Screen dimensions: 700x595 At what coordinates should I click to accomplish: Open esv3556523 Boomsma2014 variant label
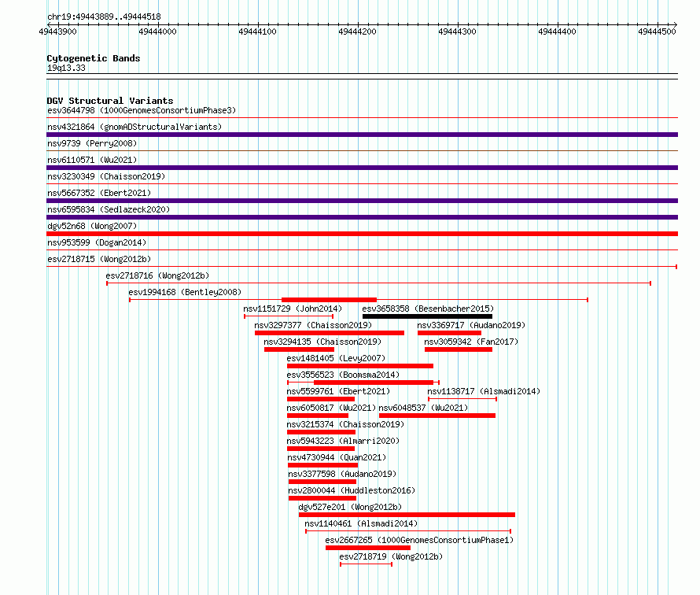tap(343, 375)
